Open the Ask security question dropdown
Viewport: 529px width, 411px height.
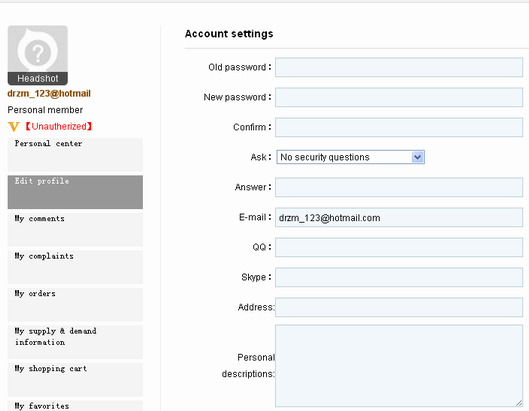350,157
